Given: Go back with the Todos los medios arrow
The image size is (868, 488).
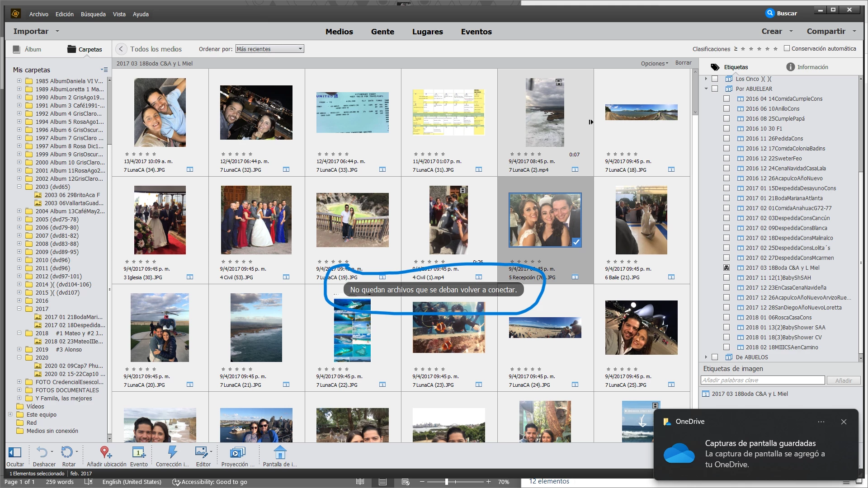Looking at the screenshot, I should (121, 49).
